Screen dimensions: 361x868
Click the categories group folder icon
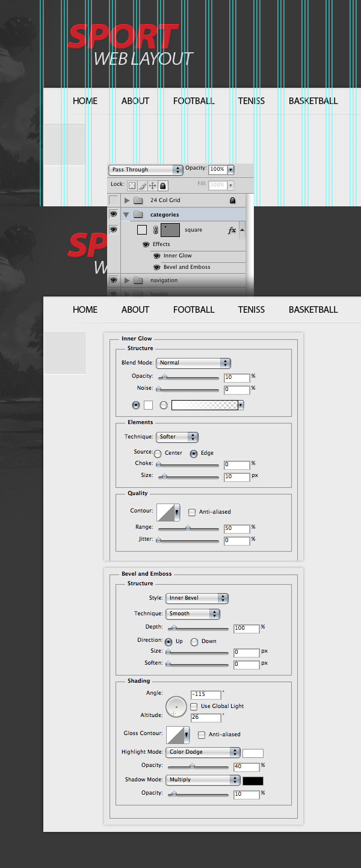138,215
